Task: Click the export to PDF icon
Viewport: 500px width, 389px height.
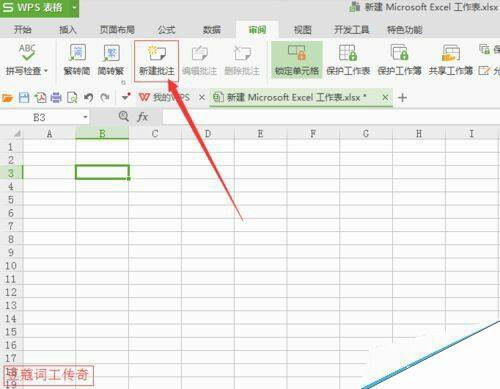Action: click(x=40, y=98)
